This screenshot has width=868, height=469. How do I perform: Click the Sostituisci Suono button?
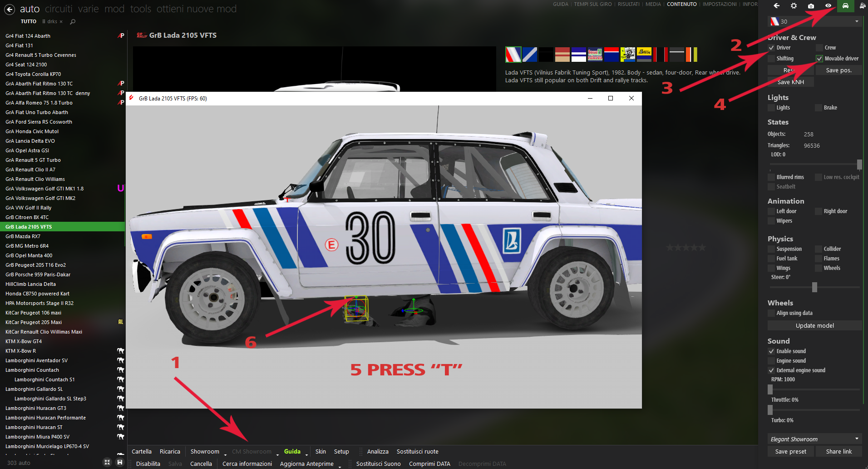pyautogui.click(x=378, y=464)
